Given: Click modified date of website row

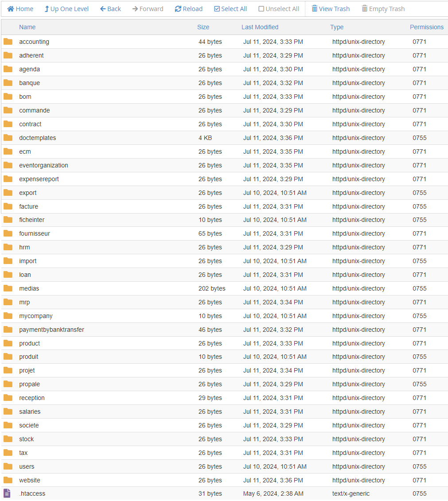Looking at the screenshot, I should pos(273,481).
